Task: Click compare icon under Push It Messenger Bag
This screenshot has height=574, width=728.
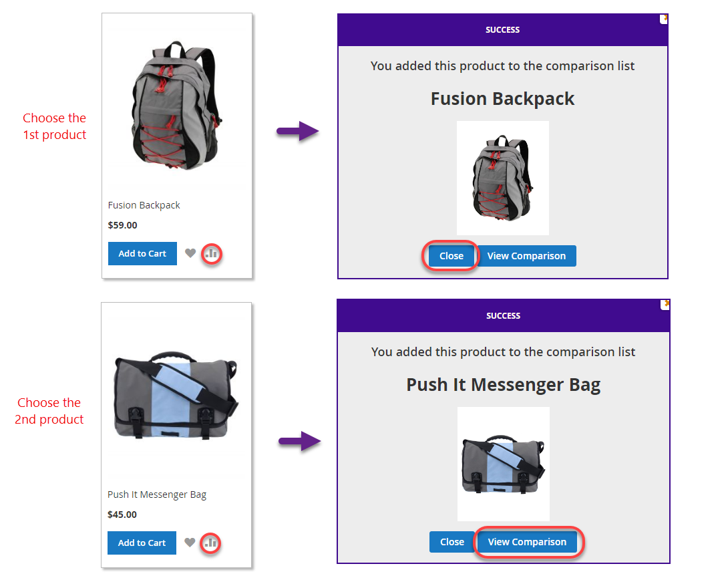Action: click(211, 543)
